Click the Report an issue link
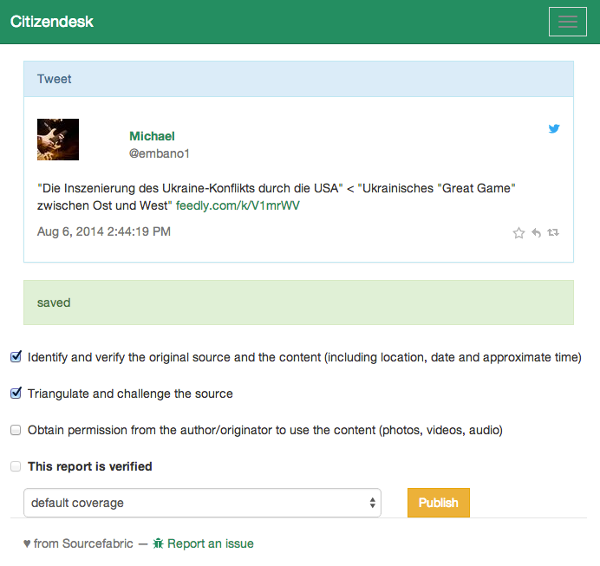 click(x=210, y=543)
